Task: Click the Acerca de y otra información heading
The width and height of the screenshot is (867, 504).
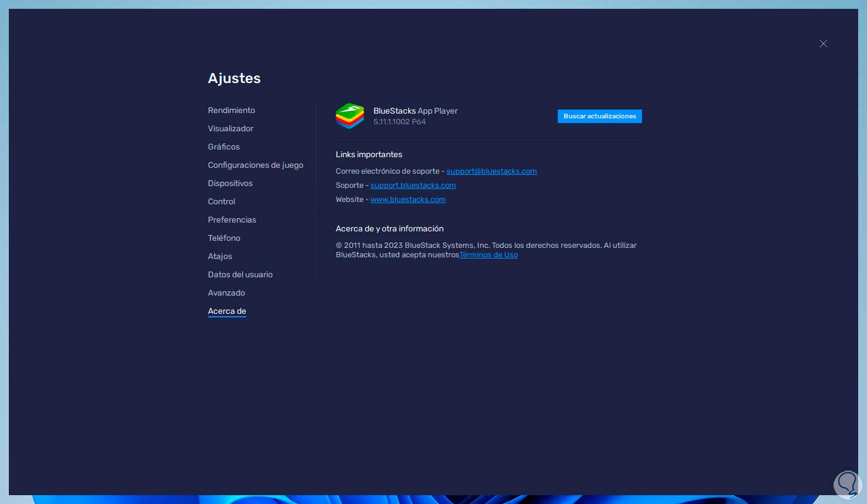Action: click(389, 228)
